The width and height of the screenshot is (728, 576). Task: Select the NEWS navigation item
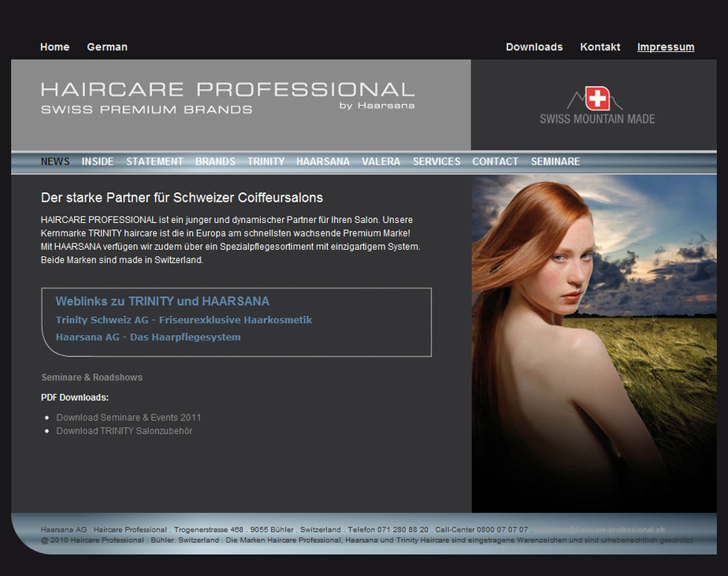[55, 162]
